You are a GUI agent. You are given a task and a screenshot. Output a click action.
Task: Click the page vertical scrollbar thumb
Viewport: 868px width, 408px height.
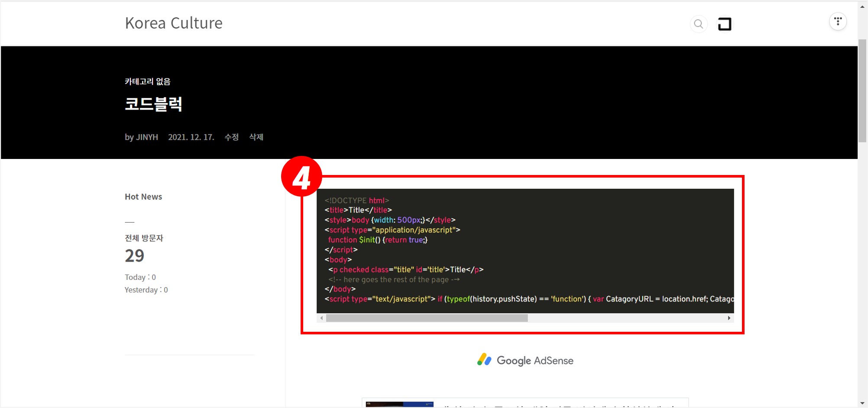pos(862,91)
